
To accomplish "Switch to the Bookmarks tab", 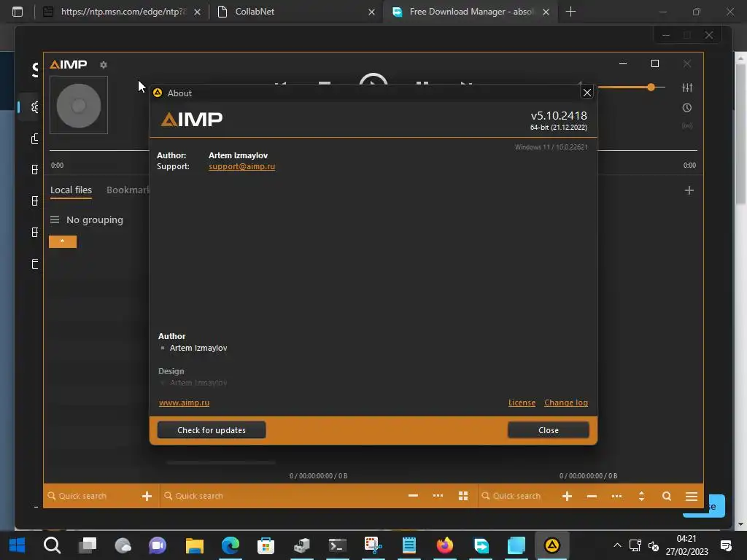I will pyautogui.click(x=128, y=190).
